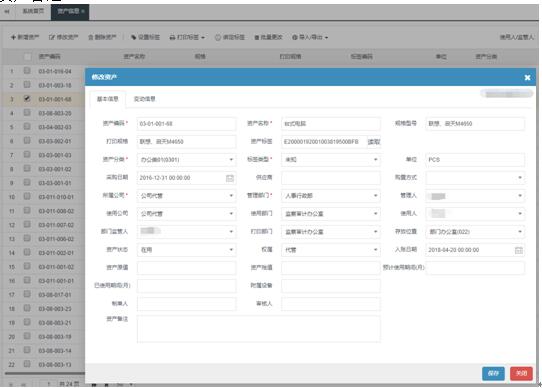Click the 资产分类 column header

(x=486, y=56)
